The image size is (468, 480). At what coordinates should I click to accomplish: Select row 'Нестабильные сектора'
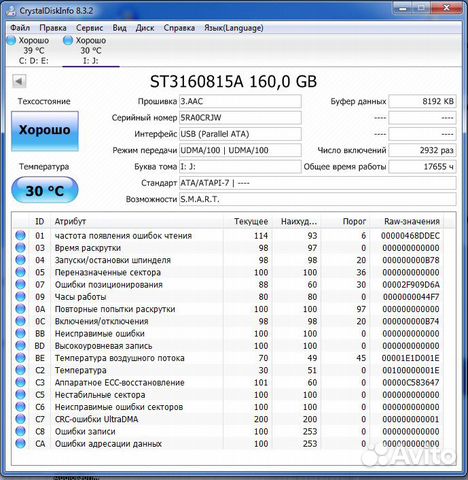pyautogui.click(x=228, y=394)
